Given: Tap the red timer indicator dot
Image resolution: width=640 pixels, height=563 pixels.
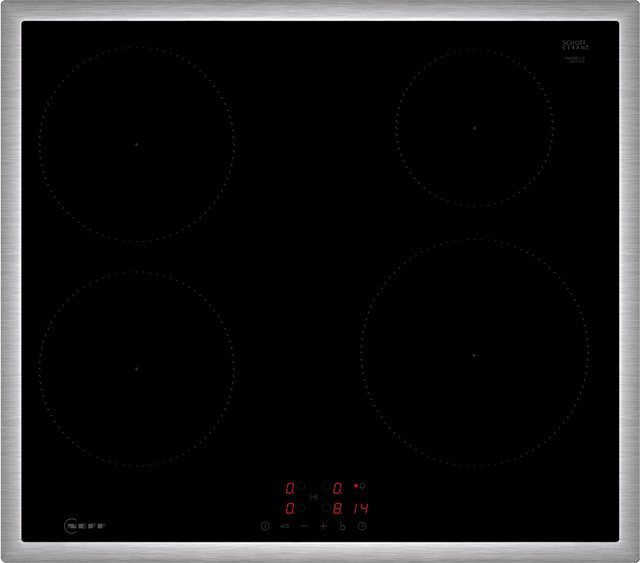Looking at the screenshot, I should click(356, 486).
